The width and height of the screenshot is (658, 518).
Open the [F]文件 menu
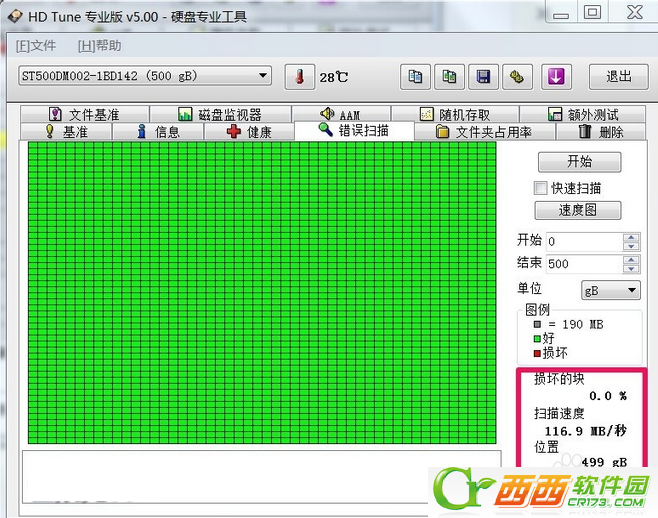pos(36,45)
